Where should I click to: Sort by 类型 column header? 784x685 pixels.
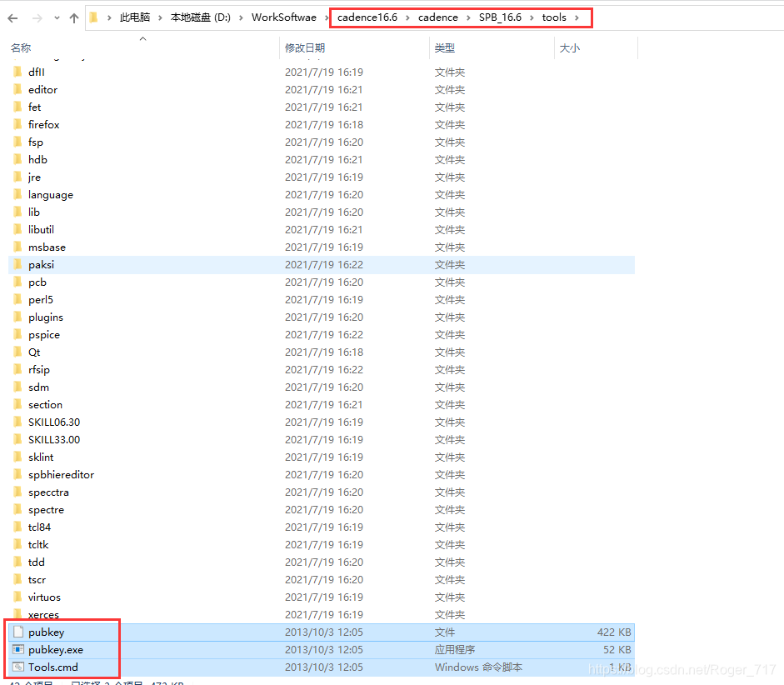445,48
